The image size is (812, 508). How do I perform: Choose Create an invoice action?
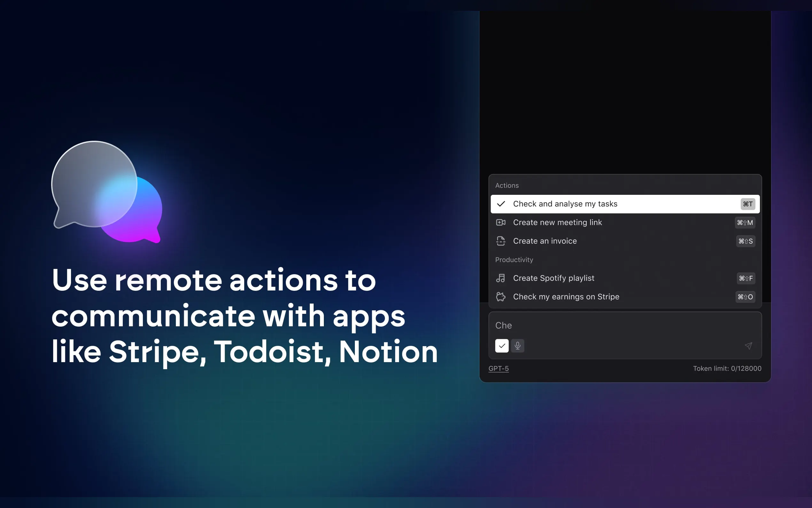[545, 241]
